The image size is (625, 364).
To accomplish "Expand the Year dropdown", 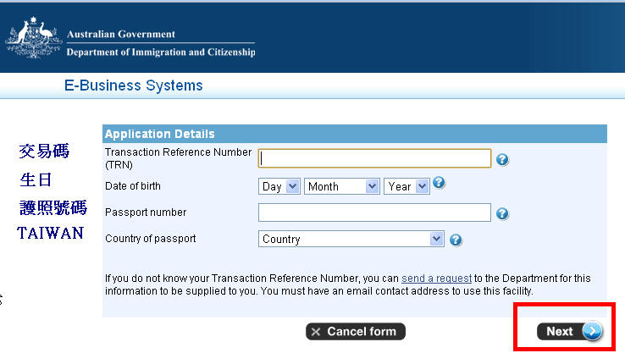I will [407, 186].
